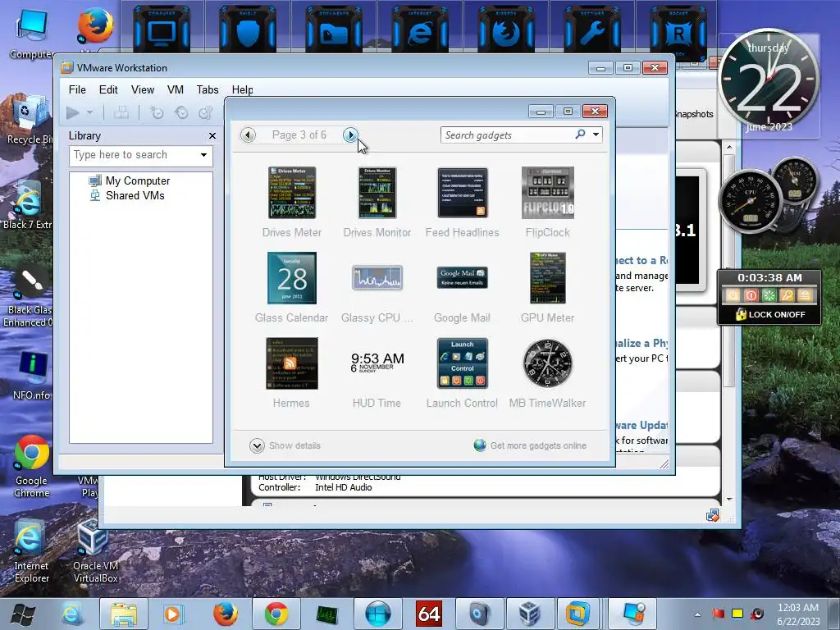Click the CPU meter gauge gadget

750,200
